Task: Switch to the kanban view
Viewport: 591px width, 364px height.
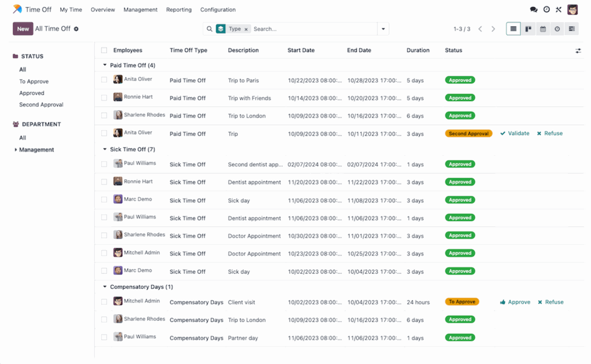Action: pyautogui.click(x=528, y=28)
